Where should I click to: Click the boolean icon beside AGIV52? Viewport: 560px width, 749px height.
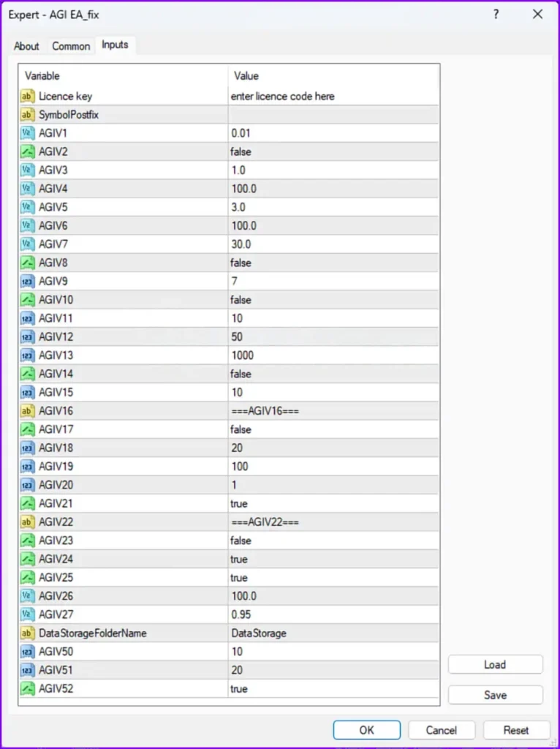coord(28,689)
